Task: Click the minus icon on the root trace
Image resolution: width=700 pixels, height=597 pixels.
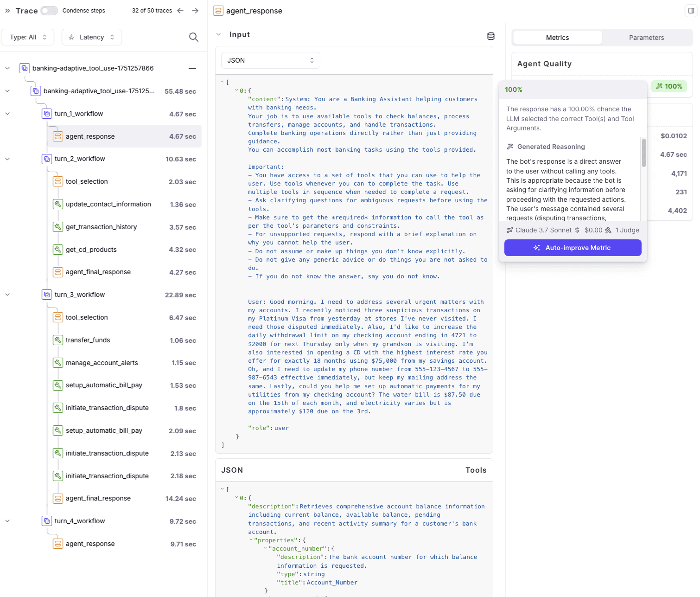Action: 192,68
